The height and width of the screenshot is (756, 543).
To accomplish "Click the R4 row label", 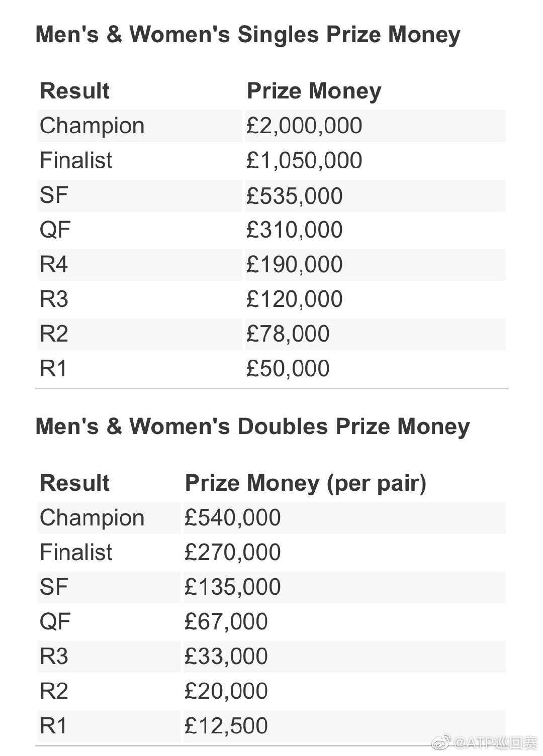I will pyautogui.click(x=54, y=265).
